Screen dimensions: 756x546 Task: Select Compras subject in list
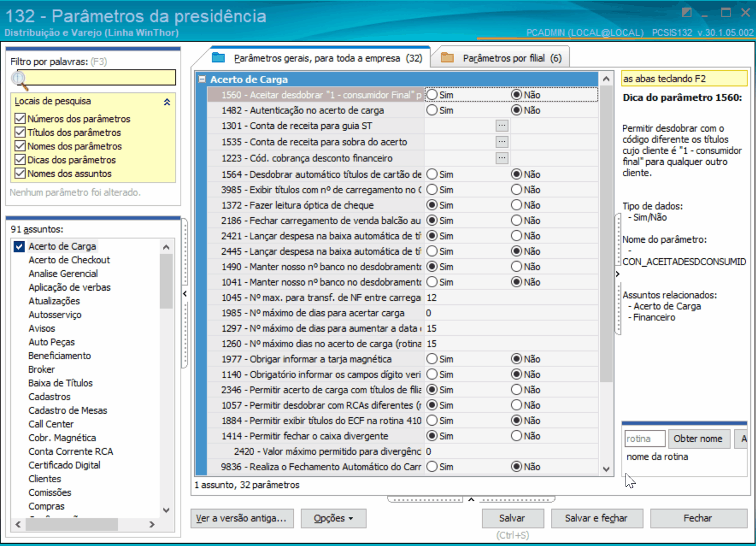[x=46, y=506]
